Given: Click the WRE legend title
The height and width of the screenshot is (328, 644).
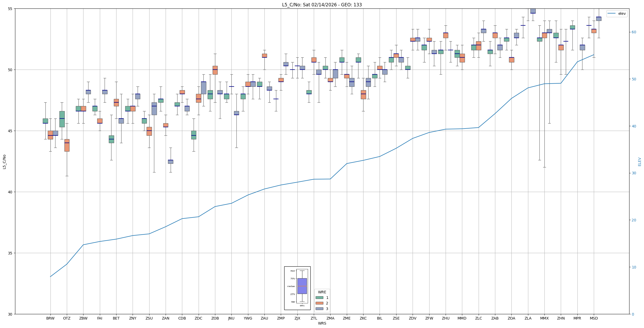Looking at the screenshot, I should point(322,292).
